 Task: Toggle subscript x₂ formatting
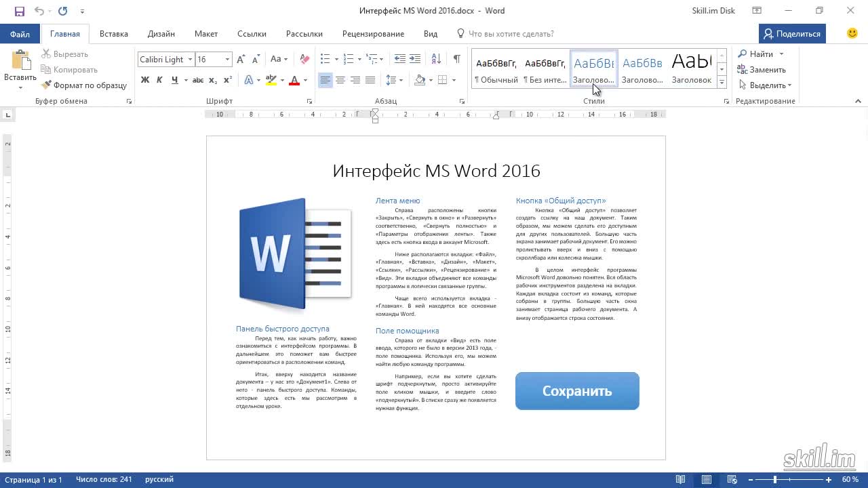pyautogui.click(x=213, y=80)
